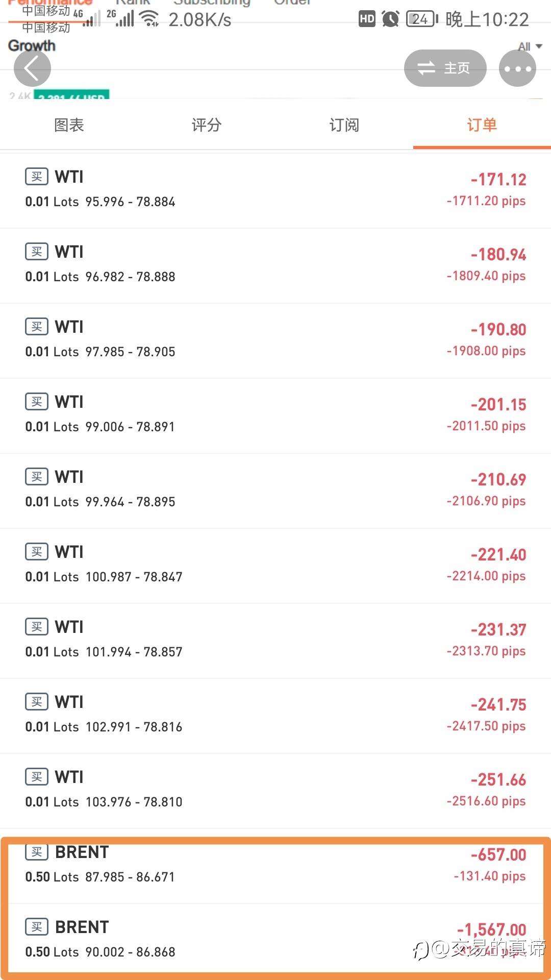
Task: Tap the alarm clock status bar icon
Action: click(x=391, y=19)
